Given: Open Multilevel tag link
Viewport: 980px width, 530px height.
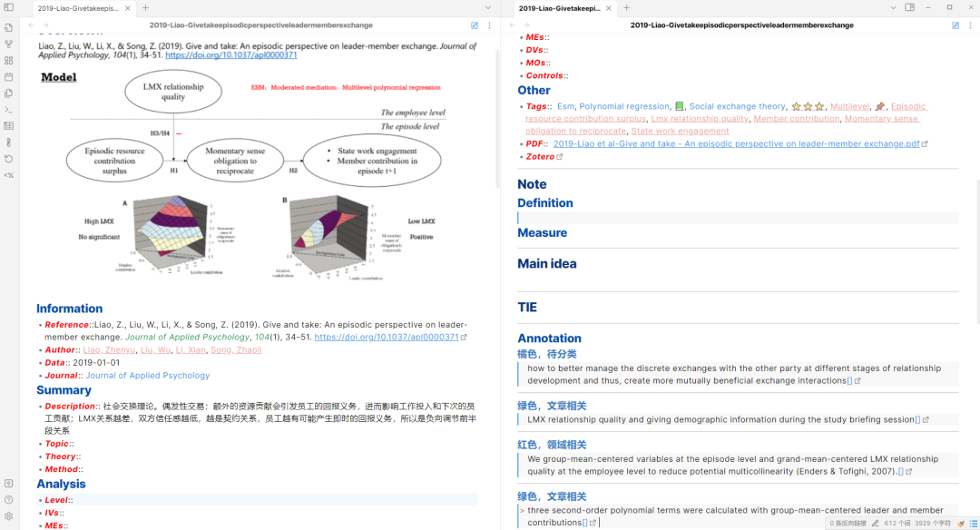Looking at the screenshot, I should 849,106.
